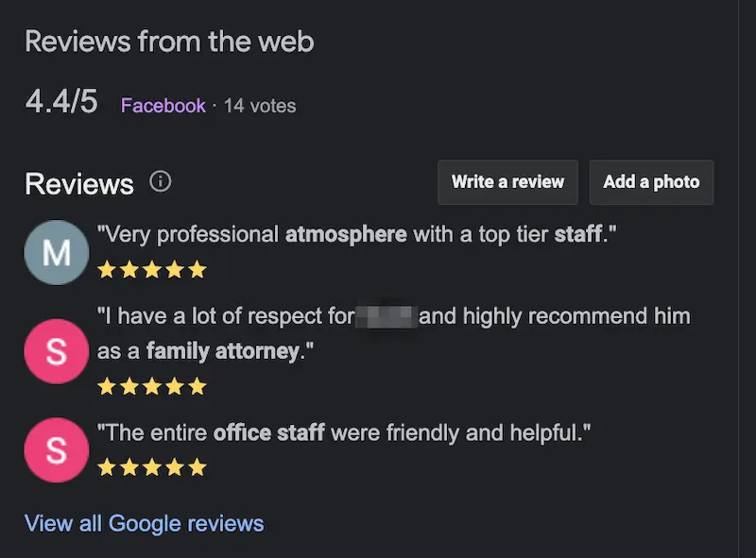
Task: Click the 4.4/5 rating score
Action: point(61,102)
